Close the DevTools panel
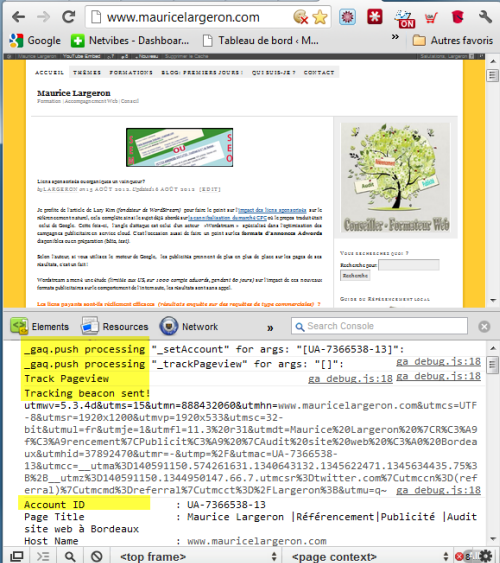The width and height of the screenshot is (500, 563). point(484,326)
